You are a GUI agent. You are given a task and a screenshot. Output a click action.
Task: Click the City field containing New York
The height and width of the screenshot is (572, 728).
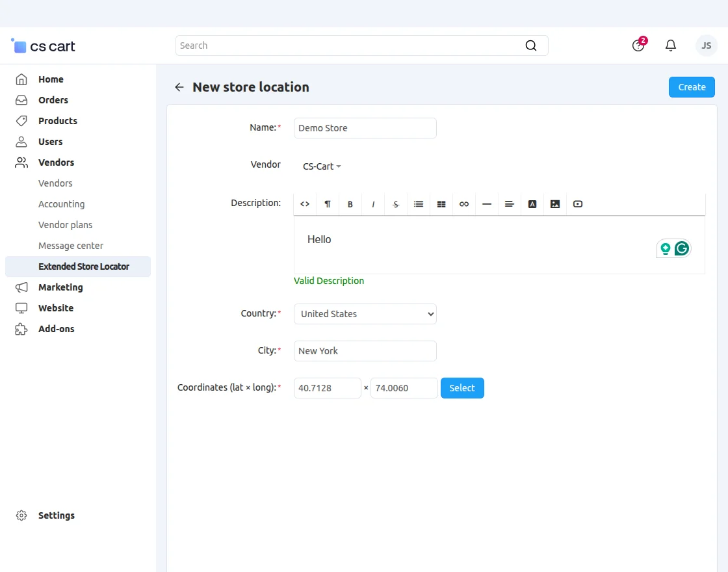[x=365, y=351]
